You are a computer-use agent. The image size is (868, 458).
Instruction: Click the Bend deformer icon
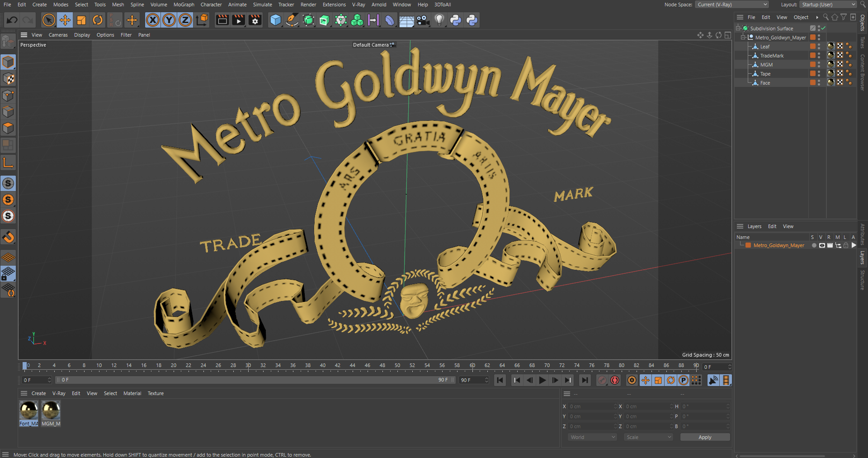(x=390, y=20)
